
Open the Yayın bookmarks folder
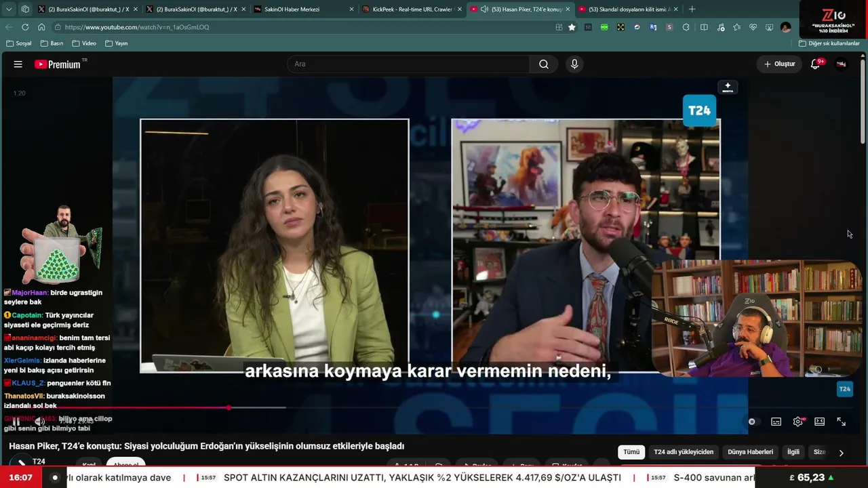click(116, 43)
